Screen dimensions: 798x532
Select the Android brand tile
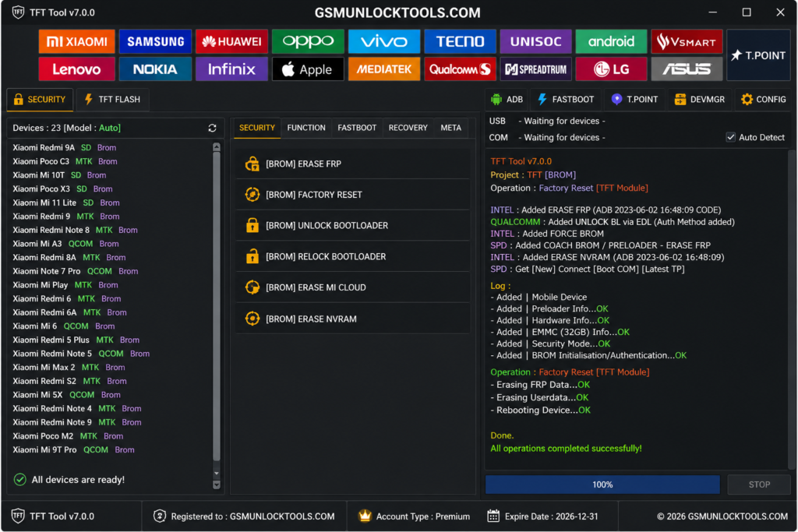tap(611, 41)
